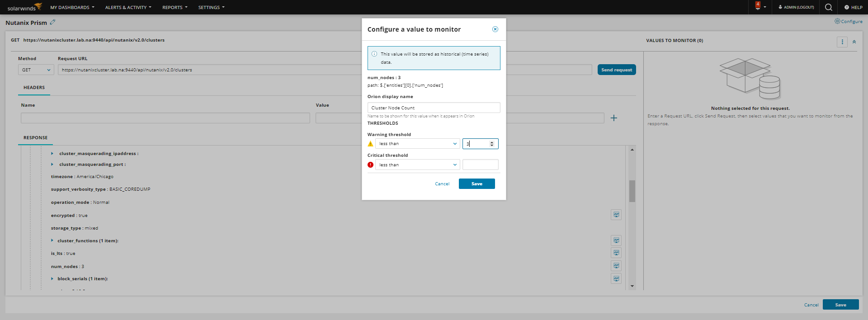
Task: Expand cluster_masquerading_port node
Action: point(52,165)
